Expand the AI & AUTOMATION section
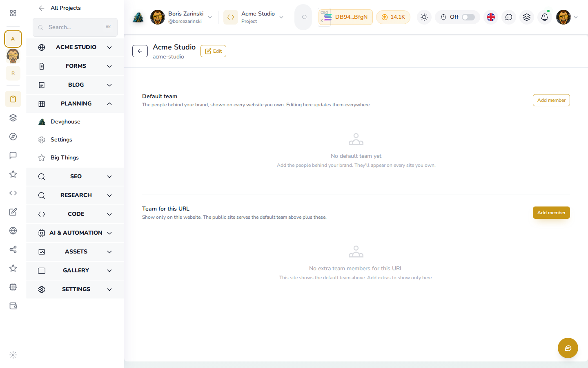588x368 pixels. point(75,233)
